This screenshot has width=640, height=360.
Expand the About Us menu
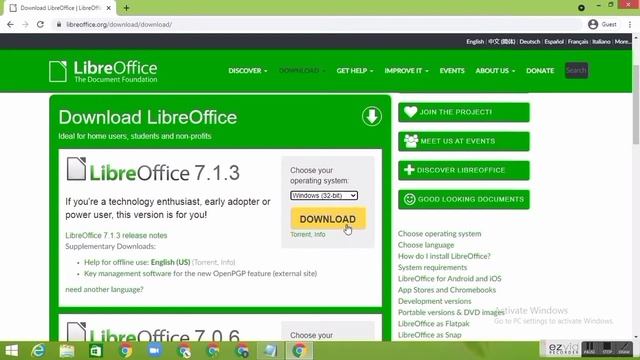[x=495, y=71]
